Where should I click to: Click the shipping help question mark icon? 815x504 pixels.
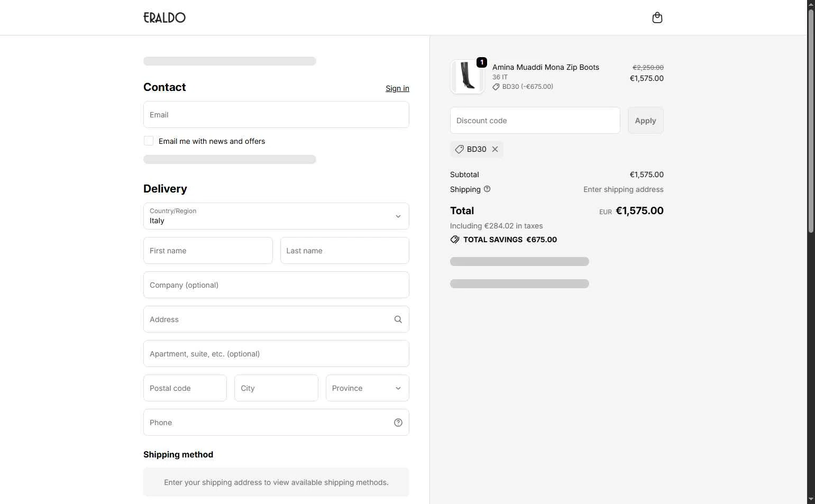click(487, 189)
